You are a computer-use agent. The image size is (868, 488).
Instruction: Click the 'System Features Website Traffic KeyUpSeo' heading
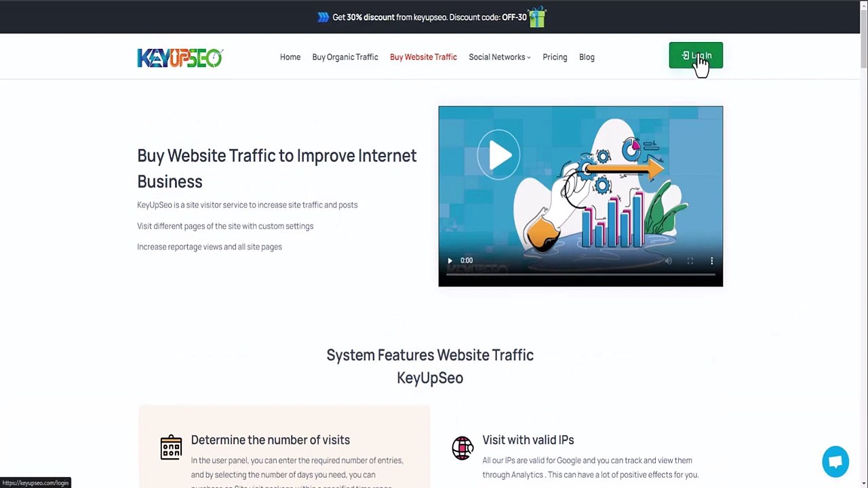click(x=430, y=366)
